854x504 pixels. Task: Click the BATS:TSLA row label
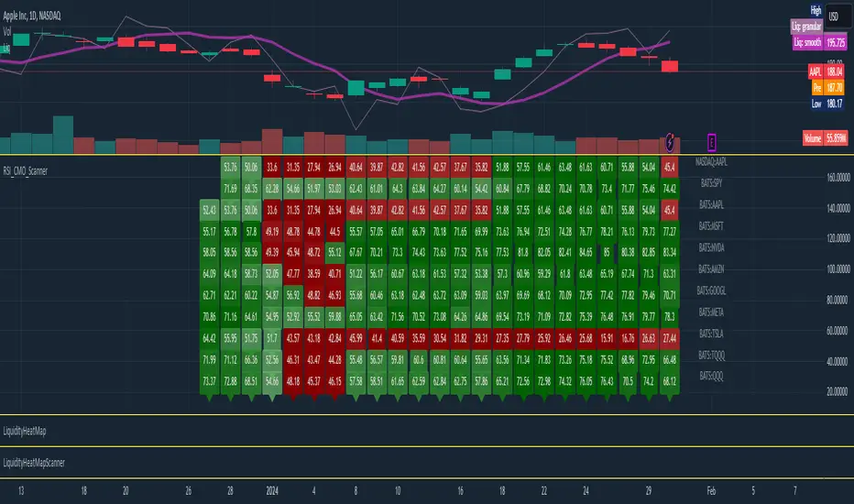tap(711, 333)
